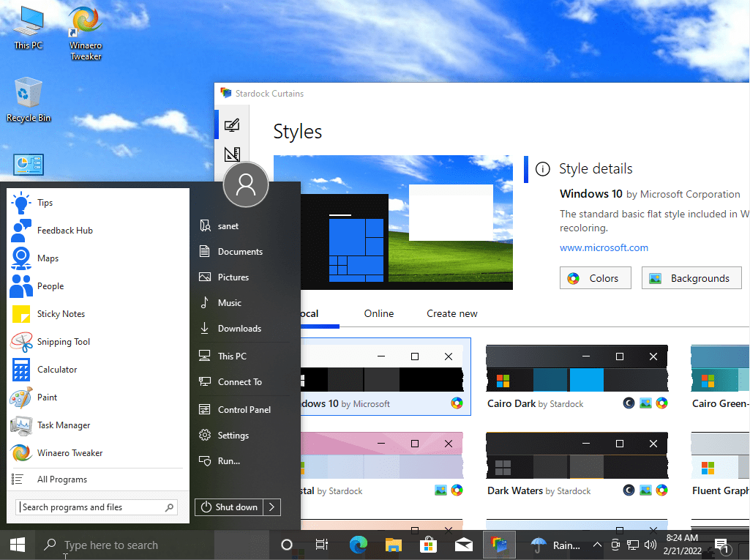Click the Colors button in Style details
The width and height of the screenshot is (750, 560).
(596, 278)
